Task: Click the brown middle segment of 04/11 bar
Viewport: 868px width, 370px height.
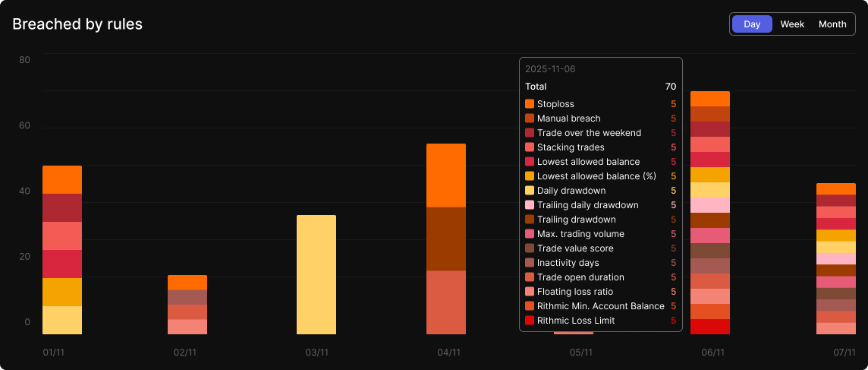Action: [x=446, y=239]
